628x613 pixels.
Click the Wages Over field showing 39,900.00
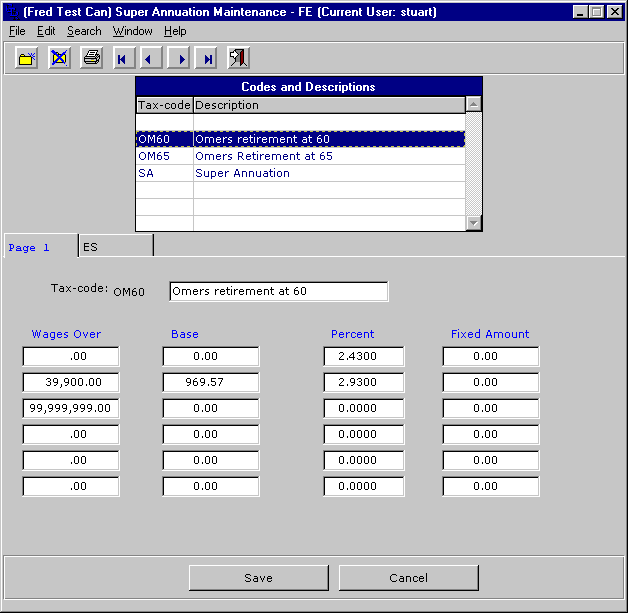tap(71, 383)
